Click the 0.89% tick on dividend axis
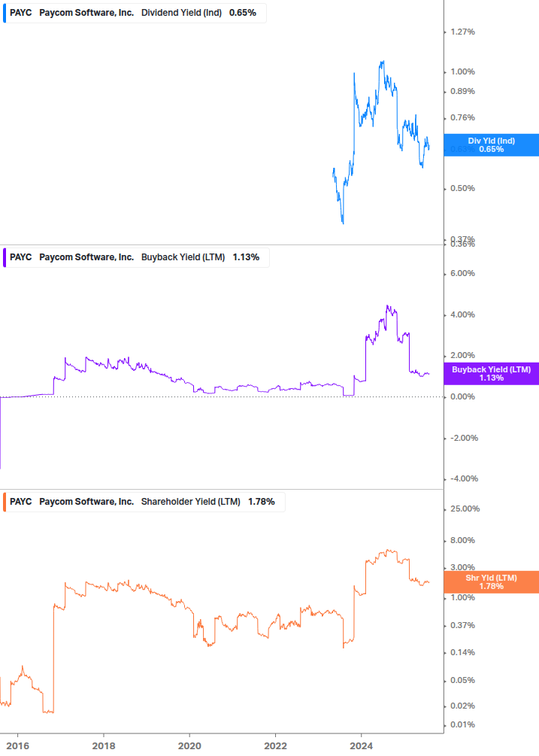 (462, 91)
